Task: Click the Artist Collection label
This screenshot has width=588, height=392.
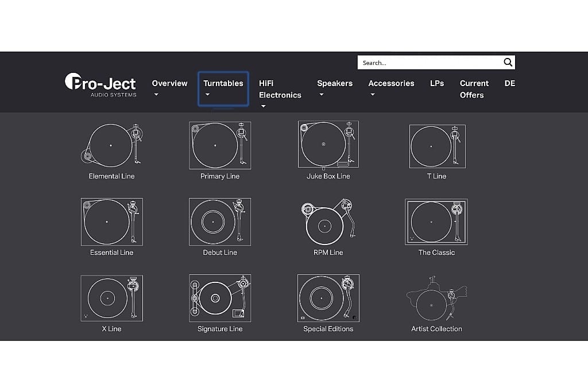Action: [x=436, y=329]
